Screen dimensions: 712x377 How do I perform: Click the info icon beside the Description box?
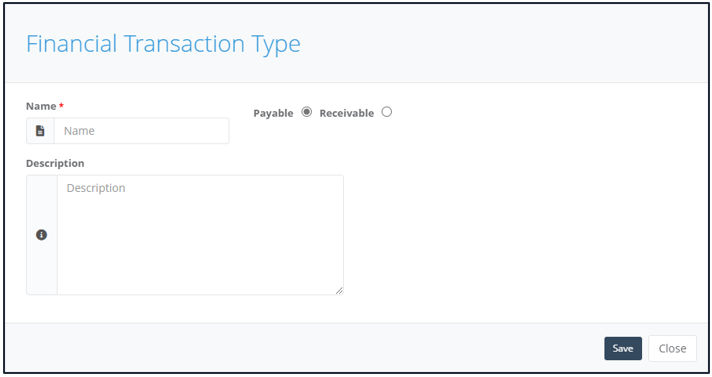tap(41, 235)
